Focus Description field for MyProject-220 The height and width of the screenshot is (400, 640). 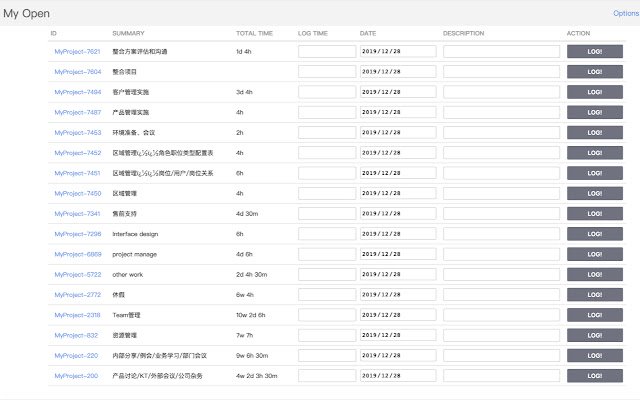(501, 356)
